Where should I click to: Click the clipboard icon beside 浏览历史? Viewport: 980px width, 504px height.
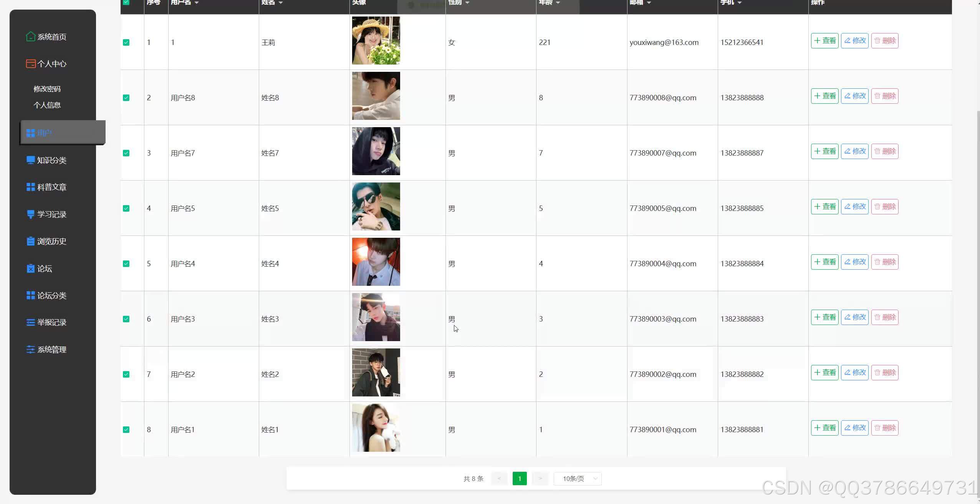[x=30, y=241]
